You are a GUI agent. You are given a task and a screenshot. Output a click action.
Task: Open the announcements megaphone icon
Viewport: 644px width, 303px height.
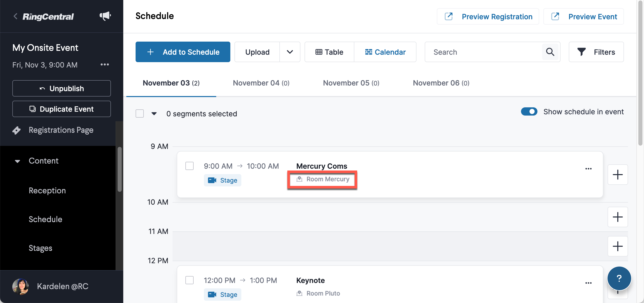click(x=105, y=16)
